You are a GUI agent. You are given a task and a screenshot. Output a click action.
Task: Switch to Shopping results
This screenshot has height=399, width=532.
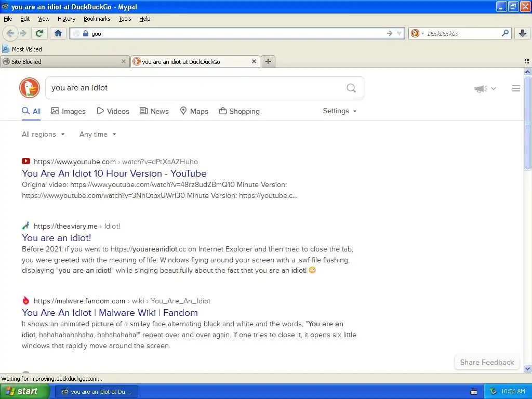pyautogui.click(x=239, y=111)
